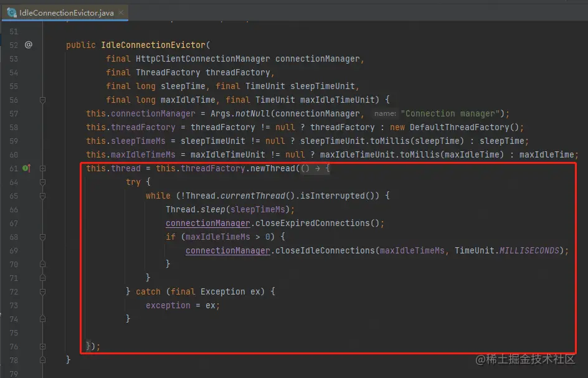Click HttpClientConnectionManager type on line 53
Screen dimensions: 588x378
[x=202, y=59]
